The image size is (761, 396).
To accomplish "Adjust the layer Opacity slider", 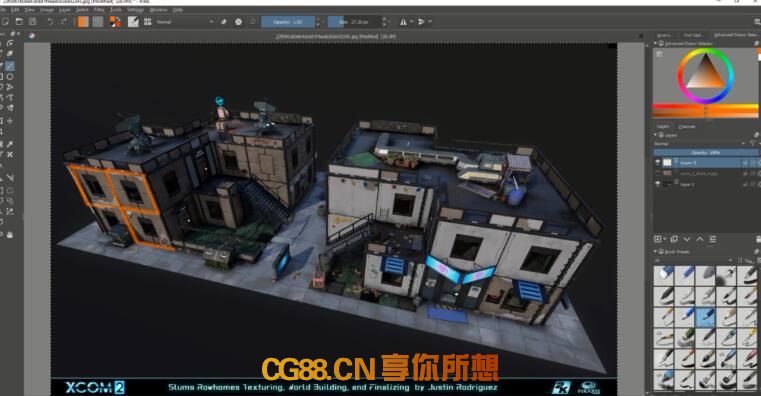I will click(705, 152).
